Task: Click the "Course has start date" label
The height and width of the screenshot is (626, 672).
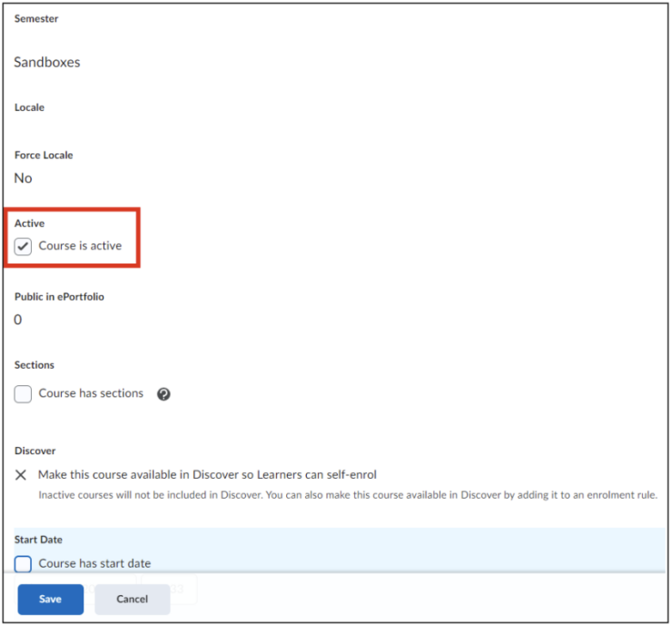Action: tap(94, 563)
